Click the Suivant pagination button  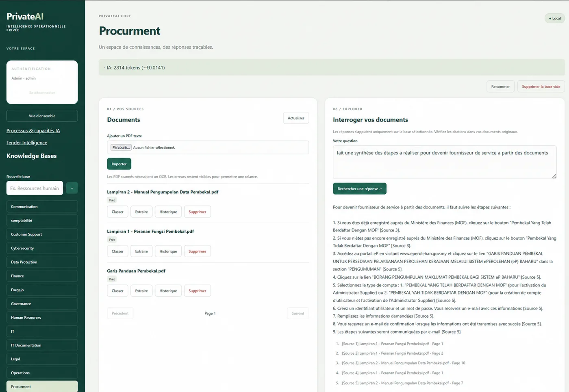298,313
